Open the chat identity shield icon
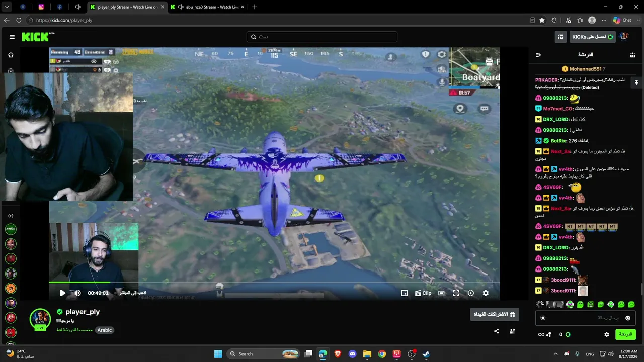Screen dimensions: 644x362 pyautogui.click(x=543, y=318)
